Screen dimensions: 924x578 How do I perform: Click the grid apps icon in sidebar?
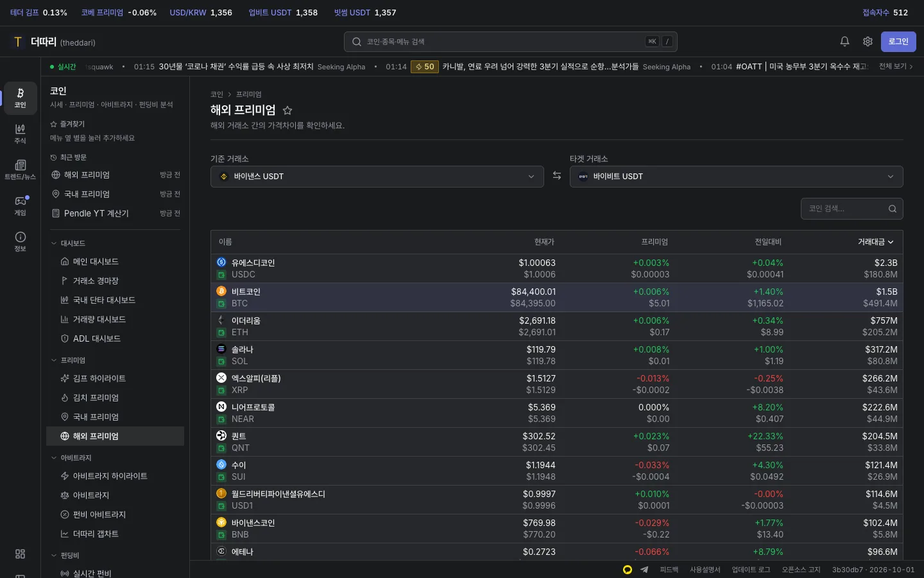pyautogui.click(x=21, y=554)
